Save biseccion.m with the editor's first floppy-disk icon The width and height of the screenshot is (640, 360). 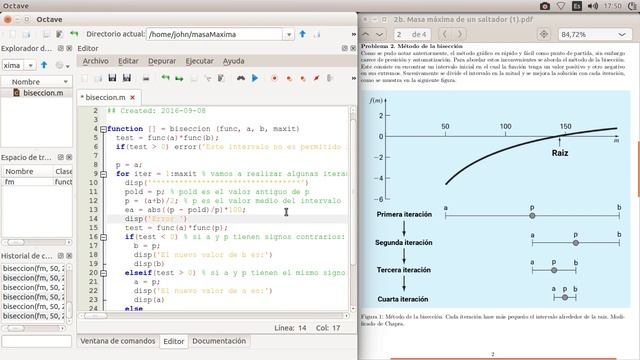pyautogui.click(x=112, y=78)
